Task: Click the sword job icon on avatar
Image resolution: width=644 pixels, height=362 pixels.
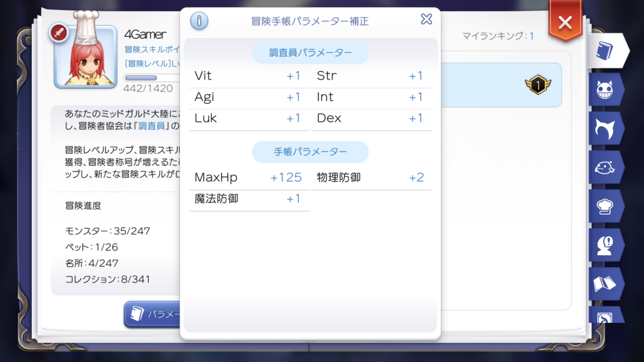Action: [x=59, y=32]
